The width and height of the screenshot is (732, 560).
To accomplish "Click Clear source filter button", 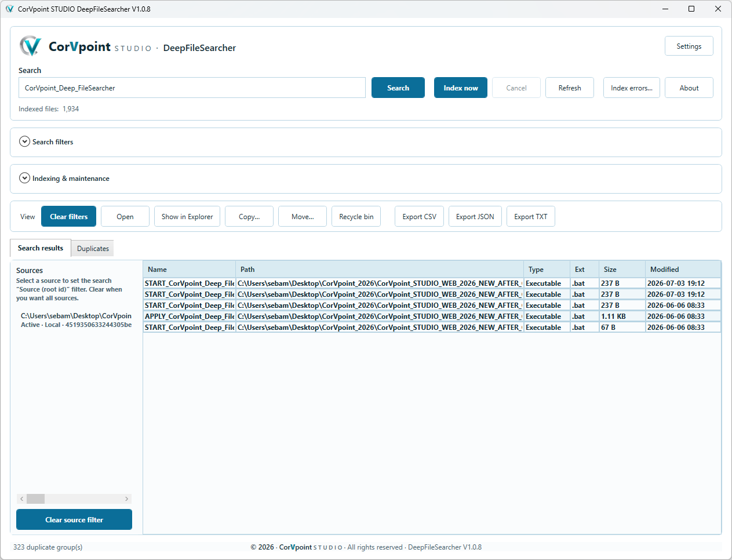I will pos(74,519).
